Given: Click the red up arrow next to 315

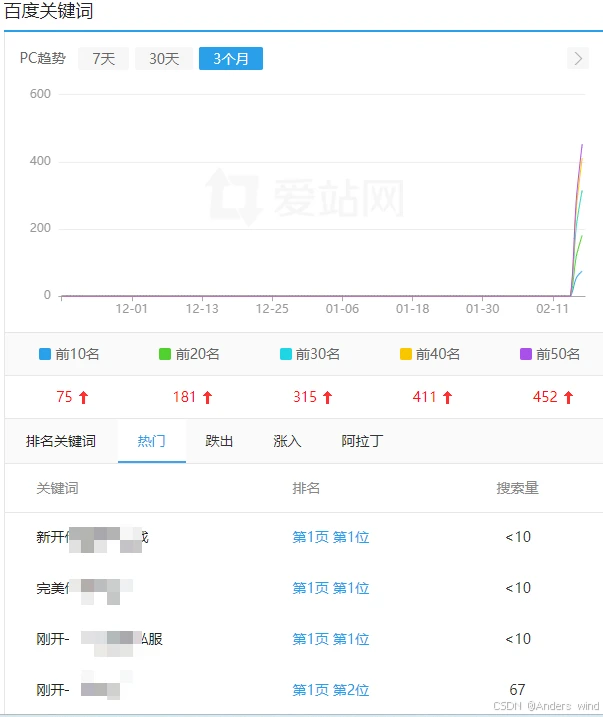Looking at the screenshot, I should point(327,398).
